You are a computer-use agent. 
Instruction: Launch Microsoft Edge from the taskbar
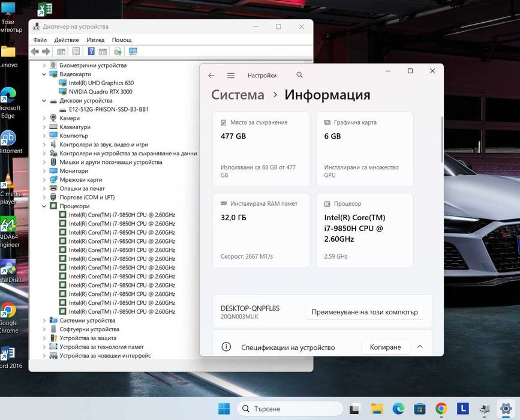[x=398, y=409]
